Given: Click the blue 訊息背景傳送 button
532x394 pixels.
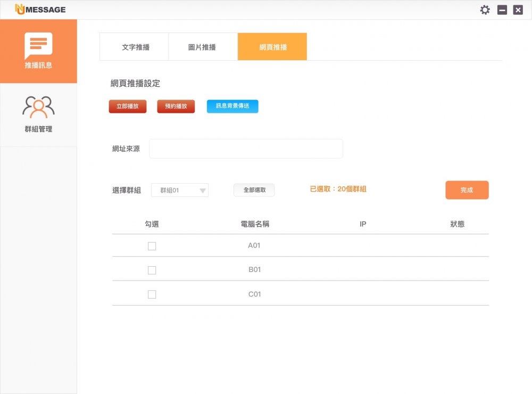Looking at the screenshot, I should pos(232,106).
